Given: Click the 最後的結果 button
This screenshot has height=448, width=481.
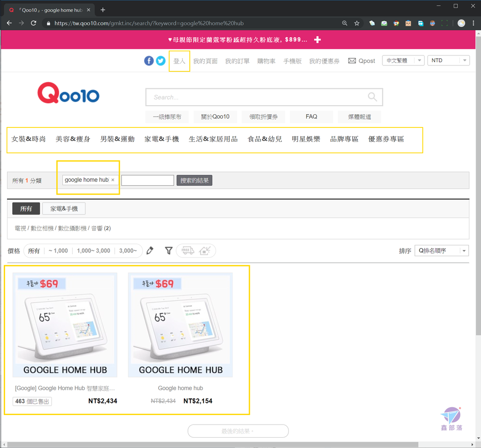Looking at the screenshot, I should (238, 431).
